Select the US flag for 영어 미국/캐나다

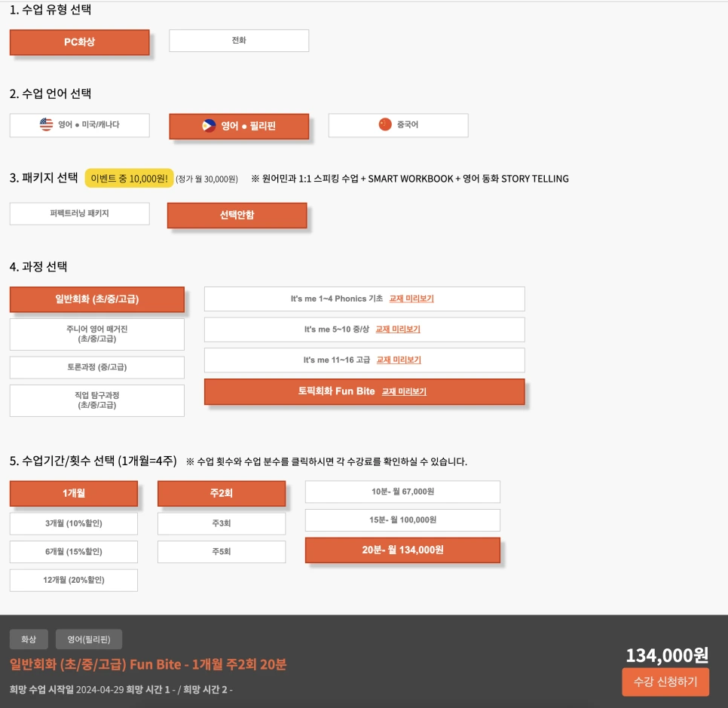tap(47, 125)
